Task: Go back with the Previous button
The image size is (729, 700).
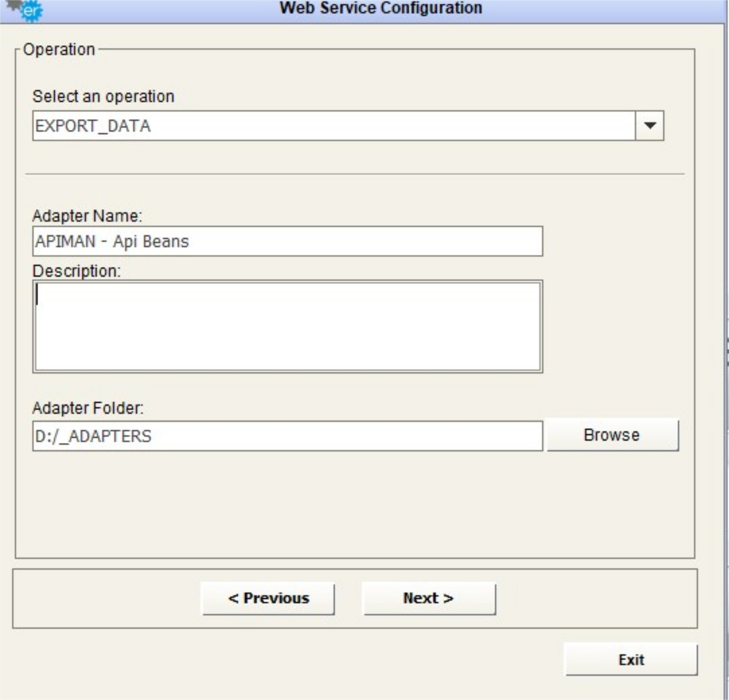Action: [x=268, y=598]
